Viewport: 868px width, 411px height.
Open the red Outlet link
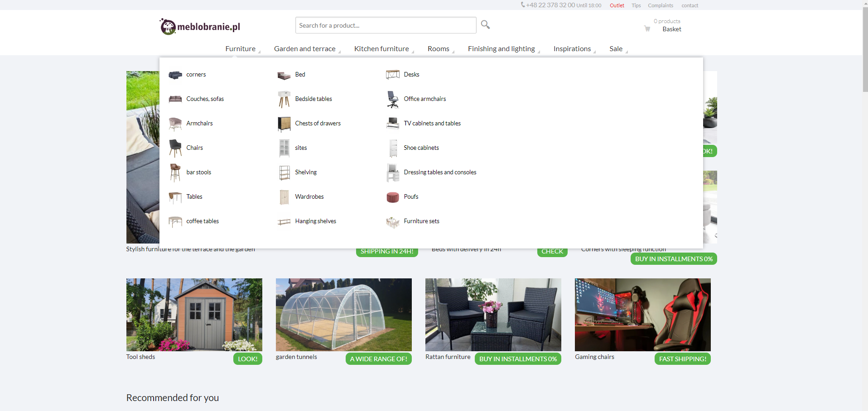click(x=617, y=5)
